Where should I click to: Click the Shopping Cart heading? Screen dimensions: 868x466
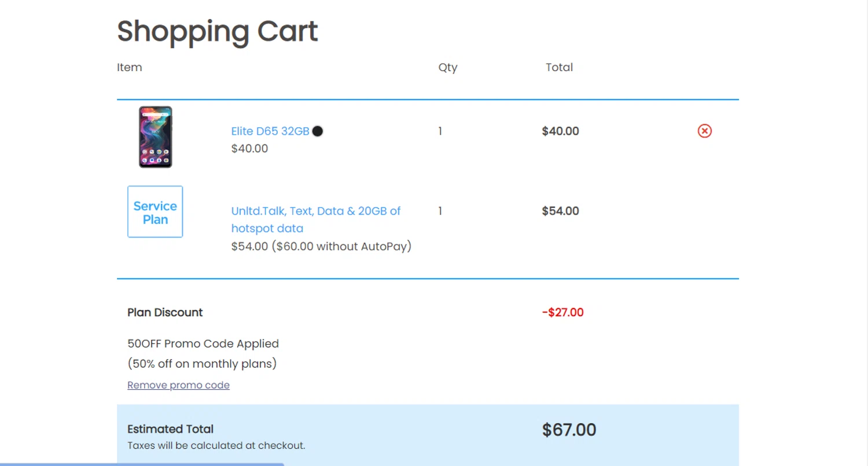point(218,31)
